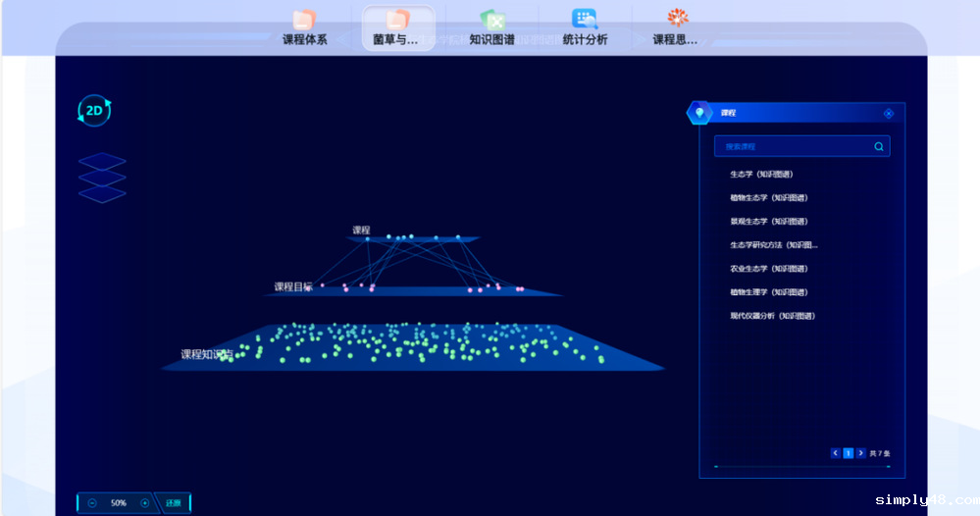The height and width of the screenshot is (516, 980).
Task: Click the lightbulb icon in 课程 panel
Action: [x=699, y=113]
